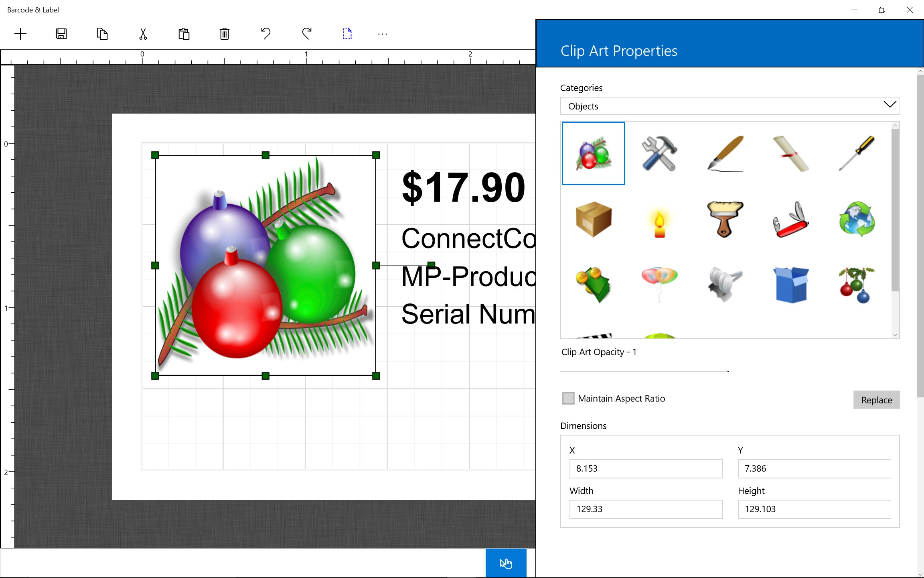Open the more options ellipsis menu
The image size is (924, 578).
pos(383,35)
